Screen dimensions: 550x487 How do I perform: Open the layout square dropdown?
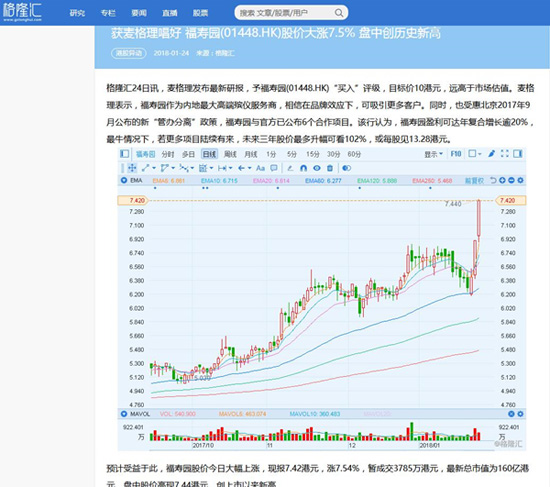click(x=475, y=154)
